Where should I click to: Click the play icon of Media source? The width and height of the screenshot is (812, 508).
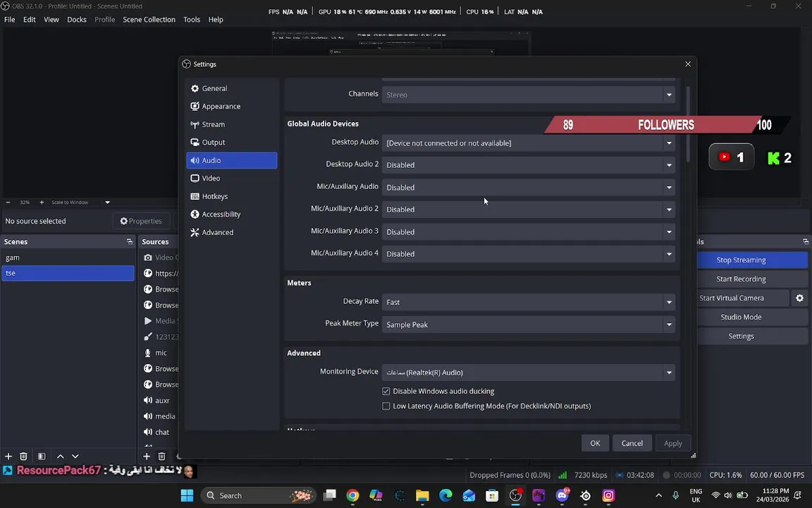pyautogui.click(x=147, y=321)
